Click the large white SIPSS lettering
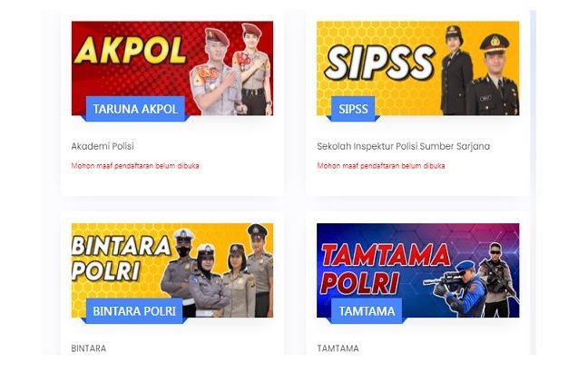The image size is (588, 372). click(379, 63)
